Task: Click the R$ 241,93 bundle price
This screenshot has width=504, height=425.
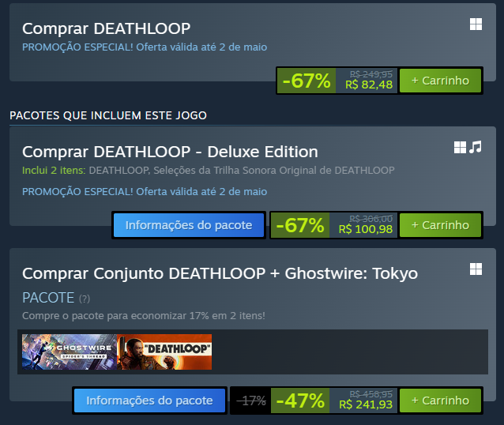Action: coord(365,404)
